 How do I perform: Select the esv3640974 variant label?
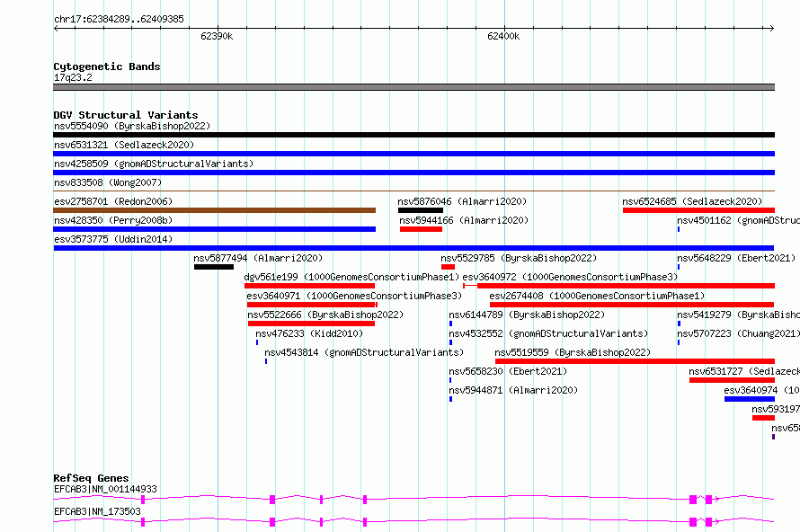click(761, 390)
